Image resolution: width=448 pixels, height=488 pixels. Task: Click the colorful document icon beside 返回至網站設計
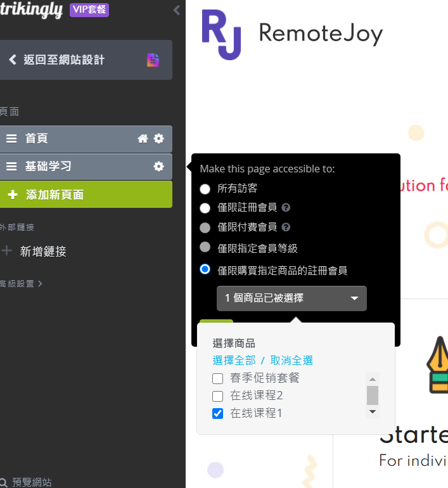point(153,60)
